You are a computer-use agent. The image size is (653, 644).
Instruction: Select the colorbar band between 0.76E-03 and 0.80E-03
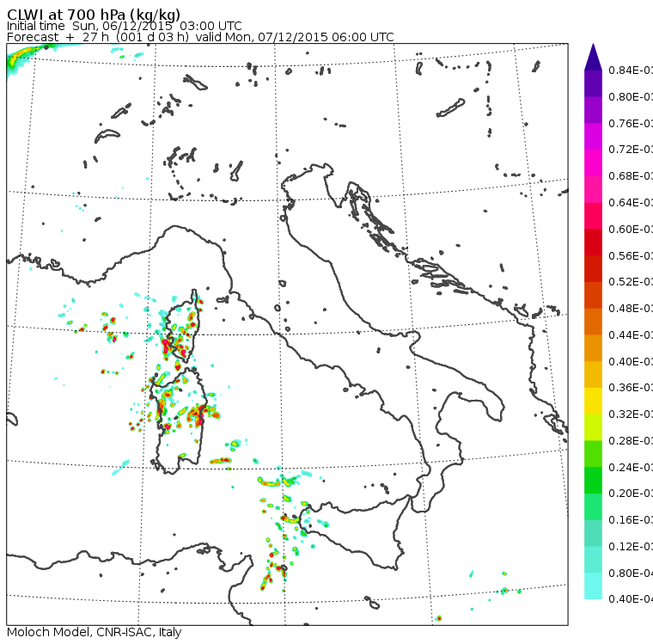click(x=593, y=110)
